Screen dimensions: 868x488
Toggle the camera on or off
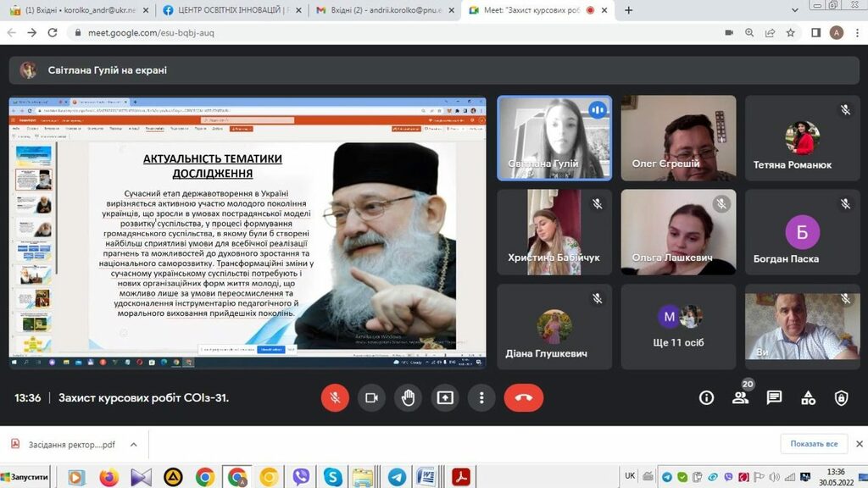click(x=371, y=397)
